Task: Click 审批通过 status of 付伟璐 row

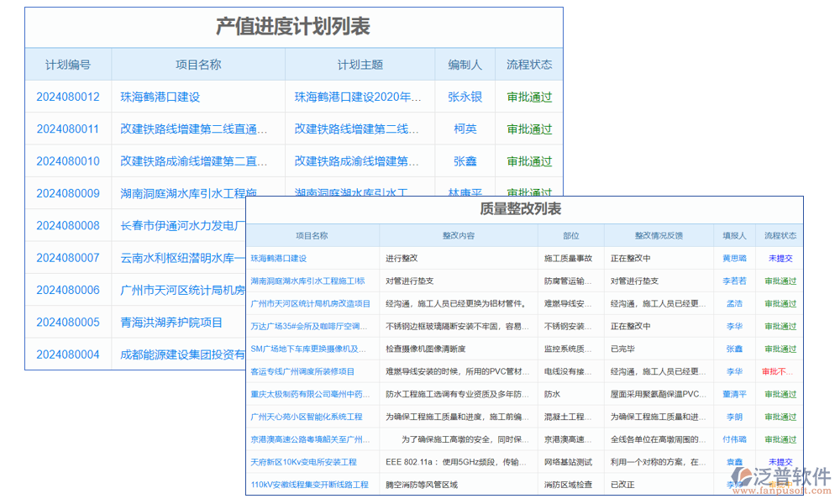Action: [x=780, y=438]
